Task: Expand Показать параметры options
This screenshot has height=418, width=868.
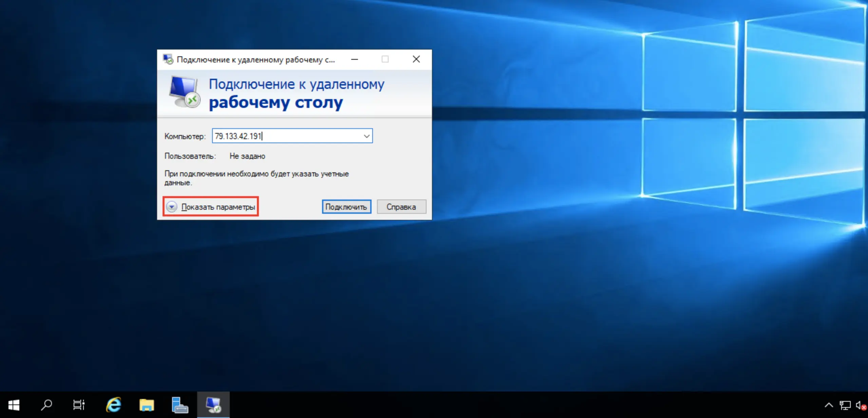Action: [211, 207]
